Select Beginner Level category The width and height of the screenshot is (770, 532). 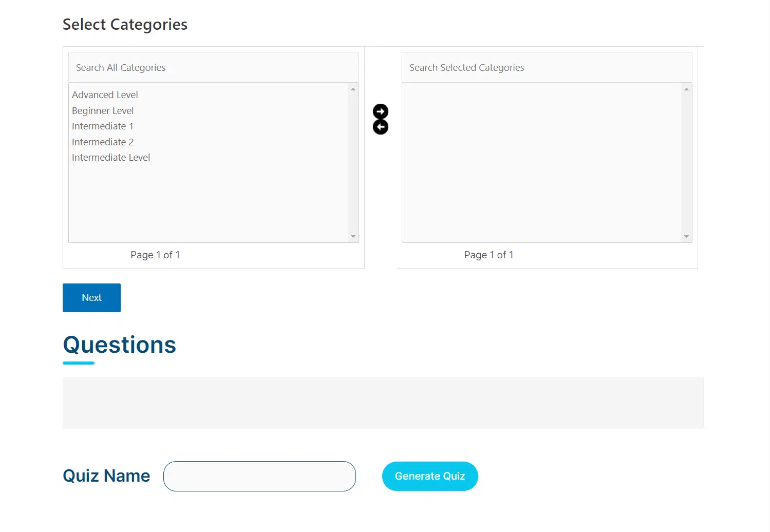point(103,111)
